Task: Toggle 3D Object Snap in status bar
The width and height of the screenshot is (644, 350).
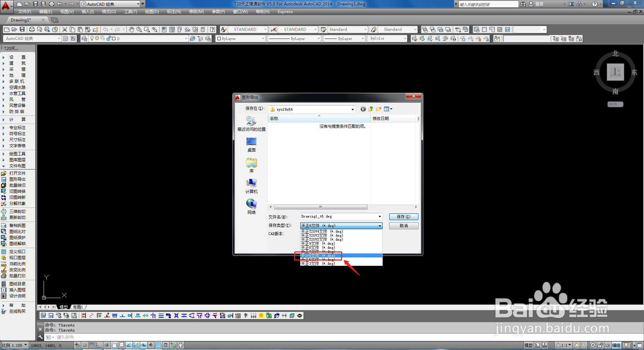Action: (121, 345)
